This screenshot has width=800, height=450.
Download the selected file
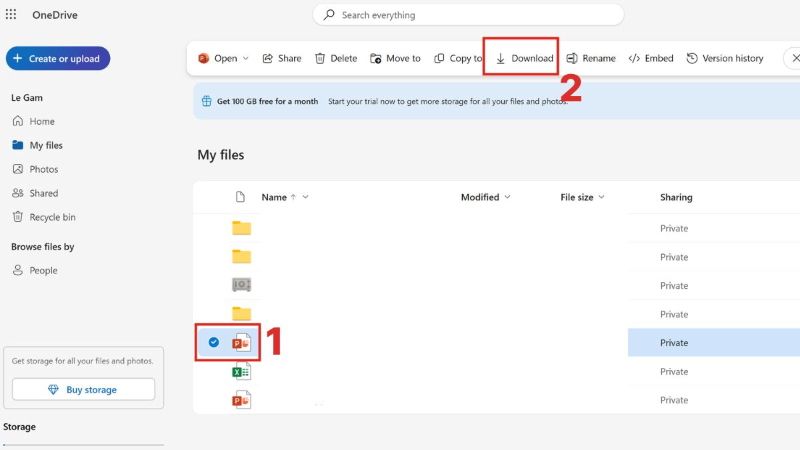pyautogui.click(x=524, y=58)
